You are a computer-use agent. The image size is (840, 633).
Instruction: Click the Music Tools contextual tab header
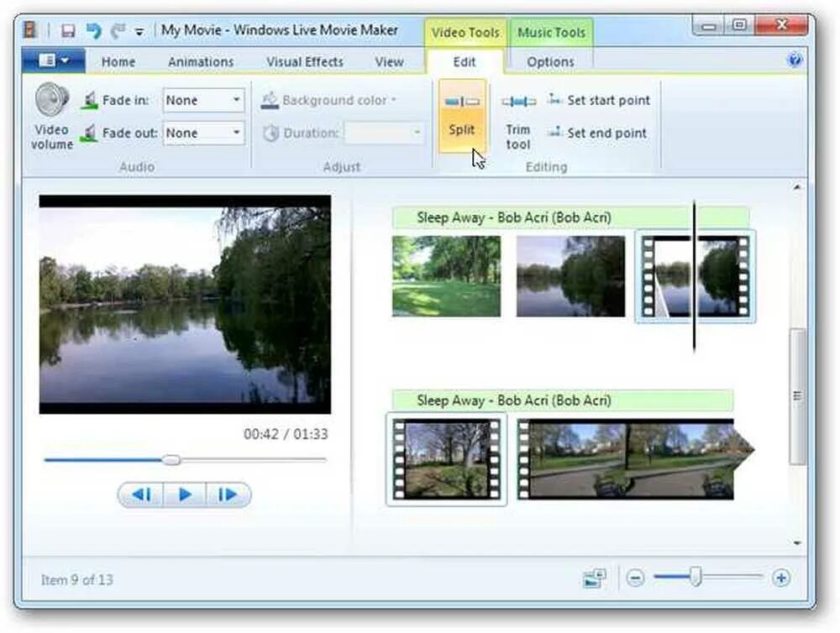pos(551,33)
